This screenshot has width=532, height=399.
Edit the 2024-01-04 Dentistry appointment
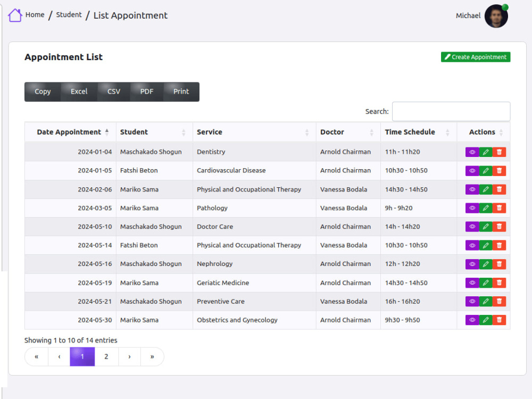[486, 152]
